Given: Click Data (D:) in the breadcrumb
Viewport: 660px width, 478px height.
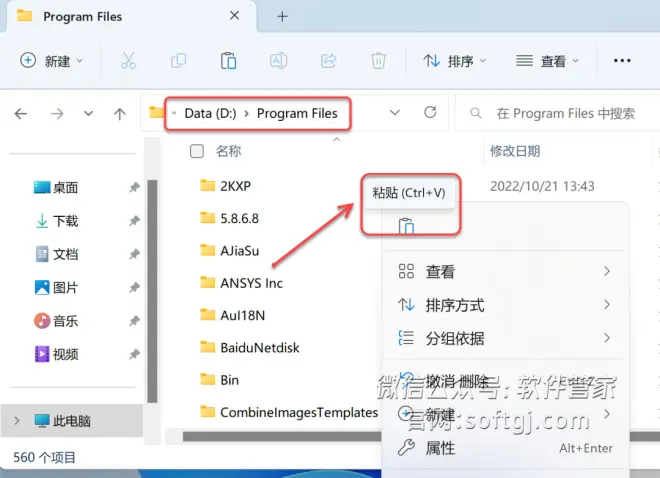Looking at the screenshot, I should 210,113.
